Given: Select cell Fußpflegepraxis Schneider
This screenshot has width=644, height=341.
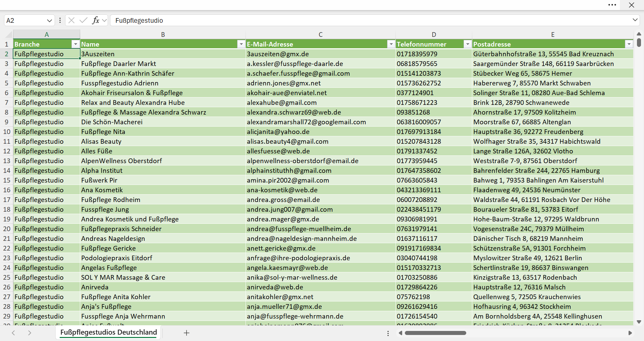Looking at the screenshot, I should point(163,229).
